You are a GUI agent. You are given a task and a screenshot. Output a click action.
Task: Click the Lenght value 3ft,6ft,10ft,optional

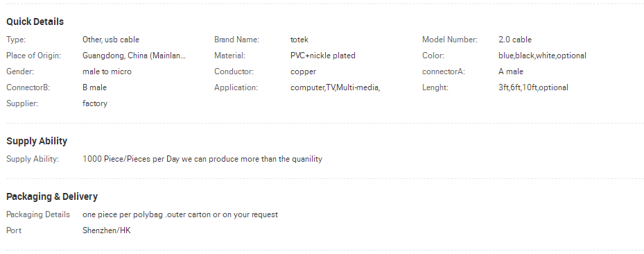(534, 87)
